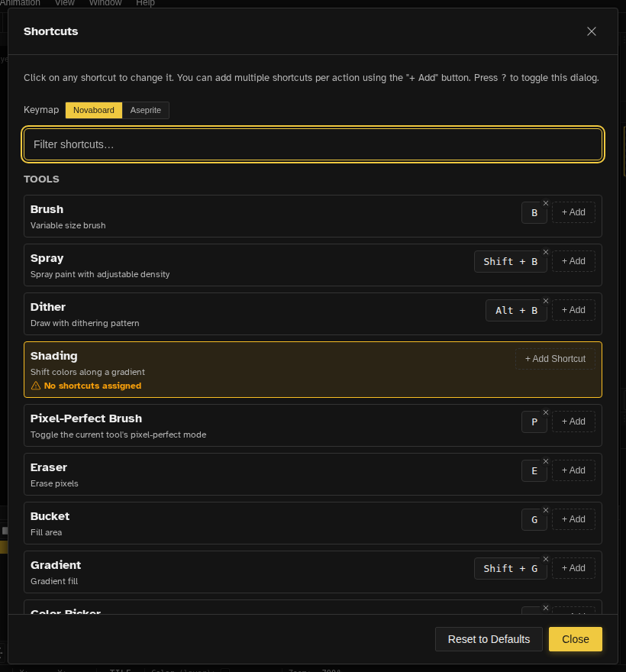Add another shortcut for Dither
The height and width of the screenshot is (672, 626).
coord(573,310)
